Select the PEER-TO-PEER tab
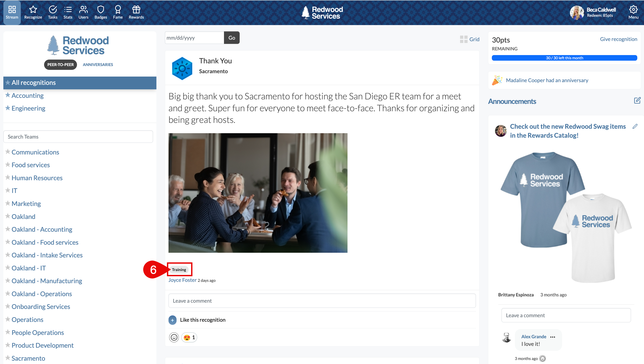 click(x=60, y=64)
